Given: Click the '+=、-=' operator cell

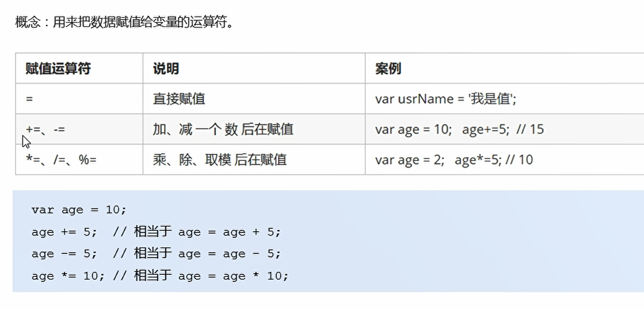Looking at the screenshot, I should tap(45, 129).
